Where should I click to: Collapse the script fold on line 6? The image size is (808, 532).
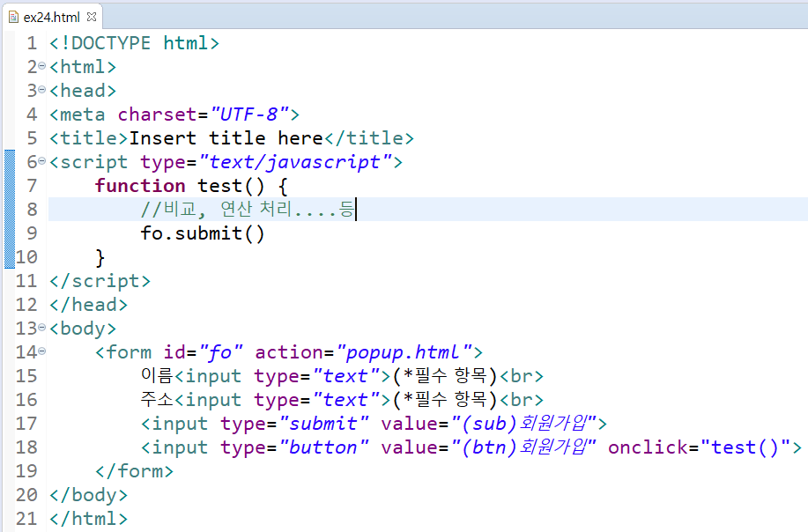tap(41, 161)
